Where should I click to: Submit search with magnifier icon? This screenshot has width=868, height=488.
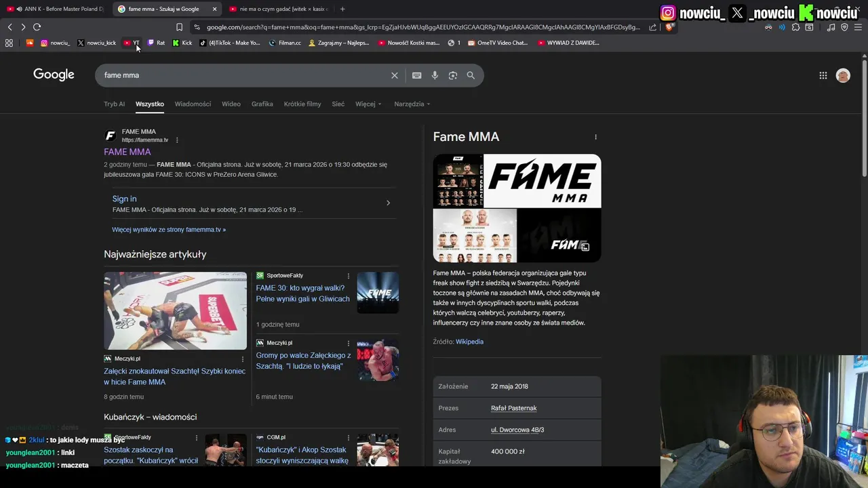471,75
